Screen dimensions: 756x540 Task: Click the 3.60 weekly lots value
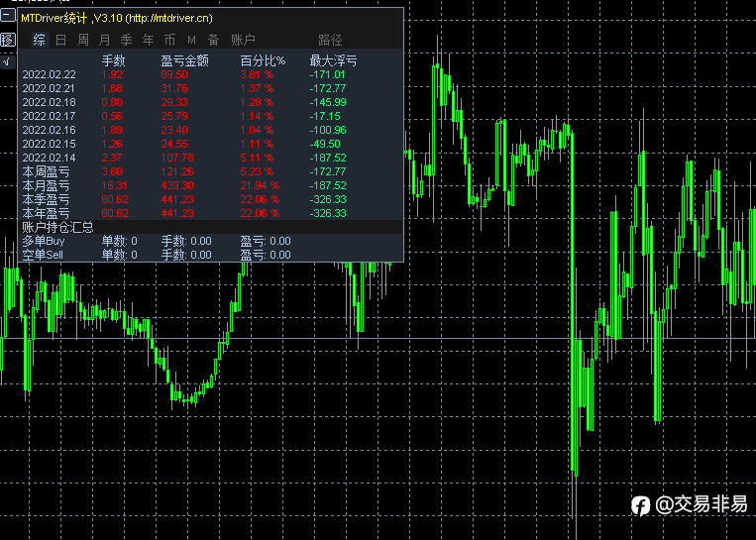(112, 171)
